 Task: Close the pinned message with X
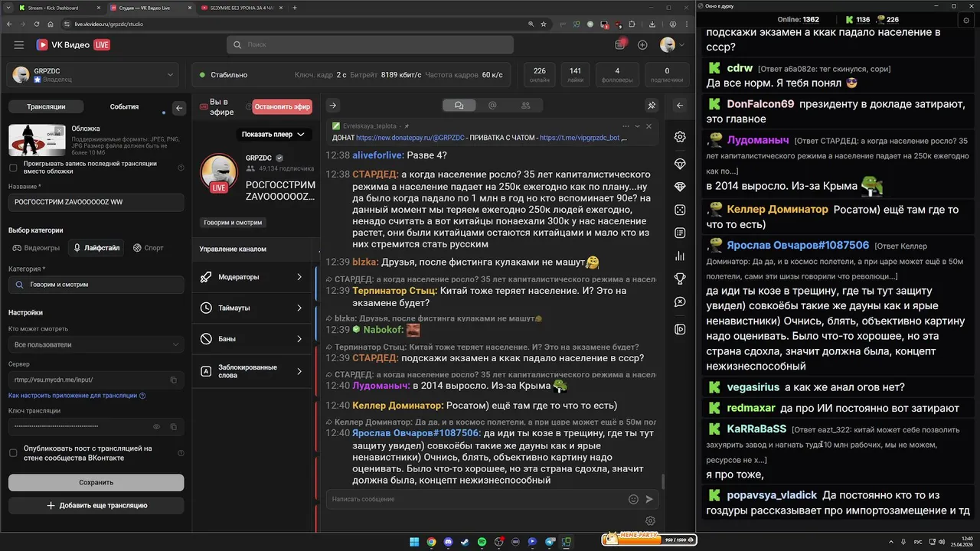click(x=648, y=126)
